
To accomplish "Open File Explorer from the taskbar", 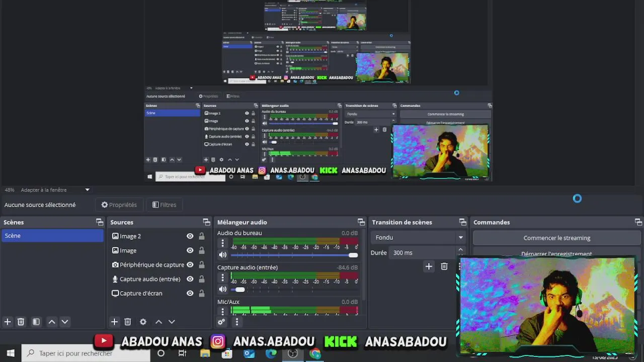I will point(205,353).
